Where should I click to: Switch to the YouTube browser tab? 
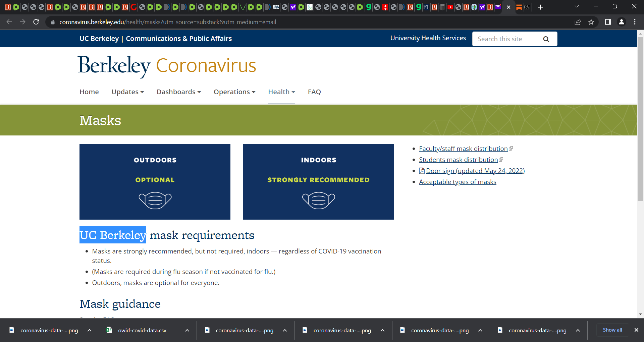450,7
